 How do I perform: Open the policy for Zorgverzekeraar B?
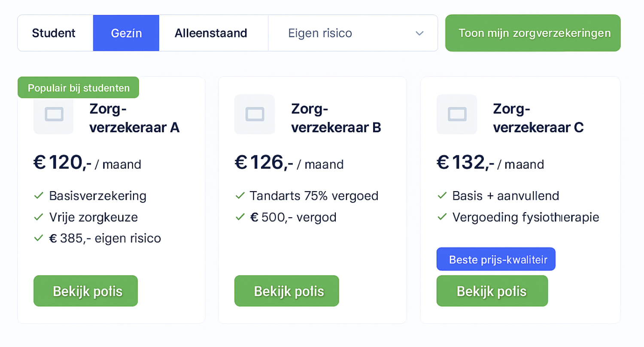tap(286, 291)
